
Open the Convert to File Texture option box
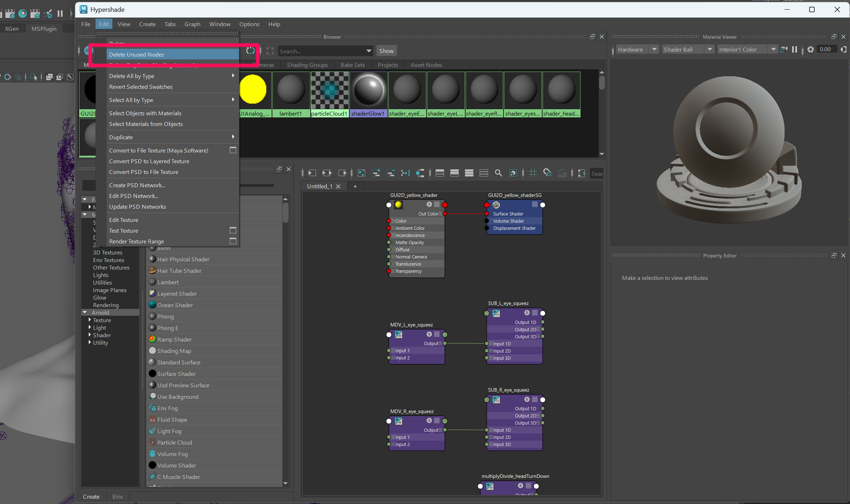tap(233, 150)
